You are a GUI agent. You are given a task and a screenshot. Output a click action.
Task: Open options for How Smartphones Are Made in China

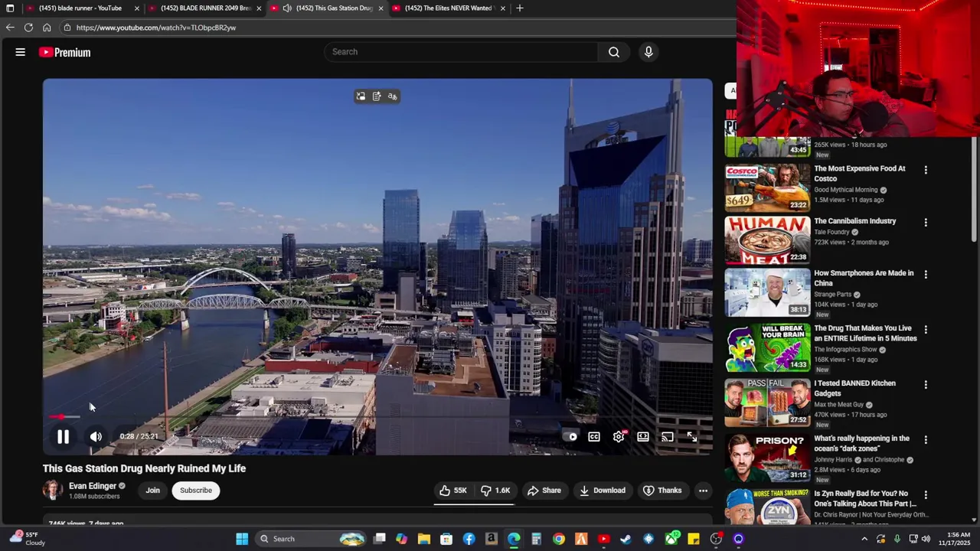[926, 275]
